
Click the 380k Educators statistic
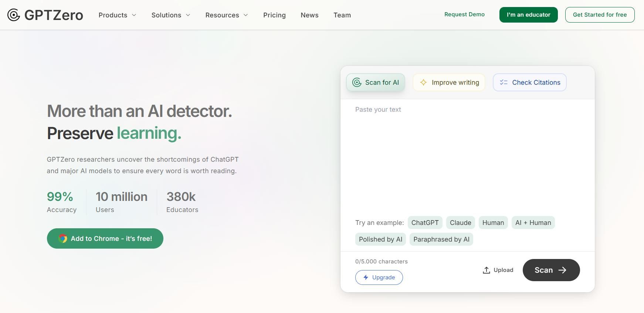point(182,202)
